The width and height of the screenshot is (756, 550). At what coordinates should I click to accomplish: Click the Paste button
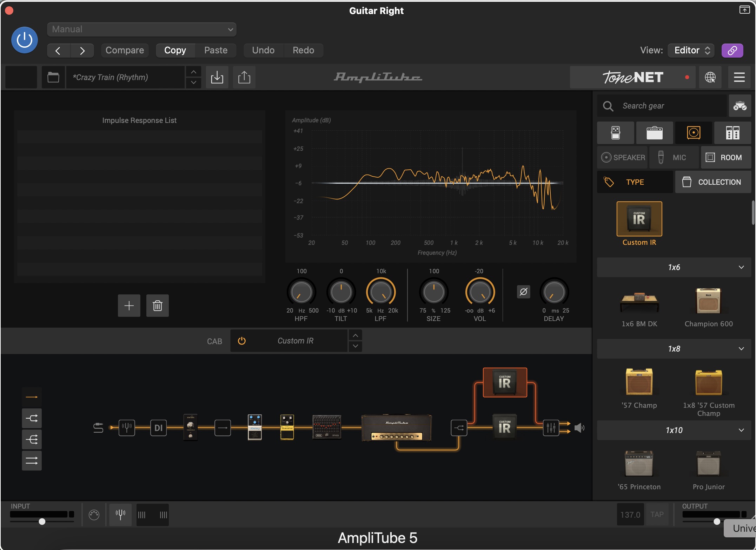click(216, 50)
